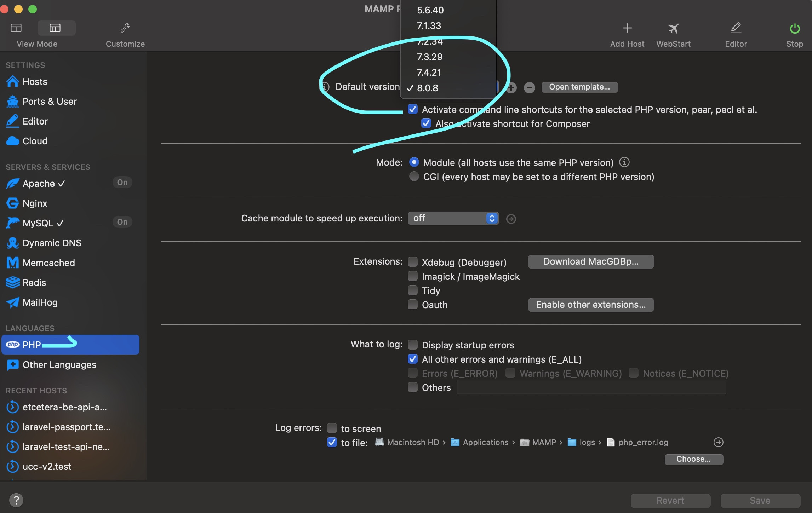
Task: Open the Customize wrench tool
Action: pos(125,28)
